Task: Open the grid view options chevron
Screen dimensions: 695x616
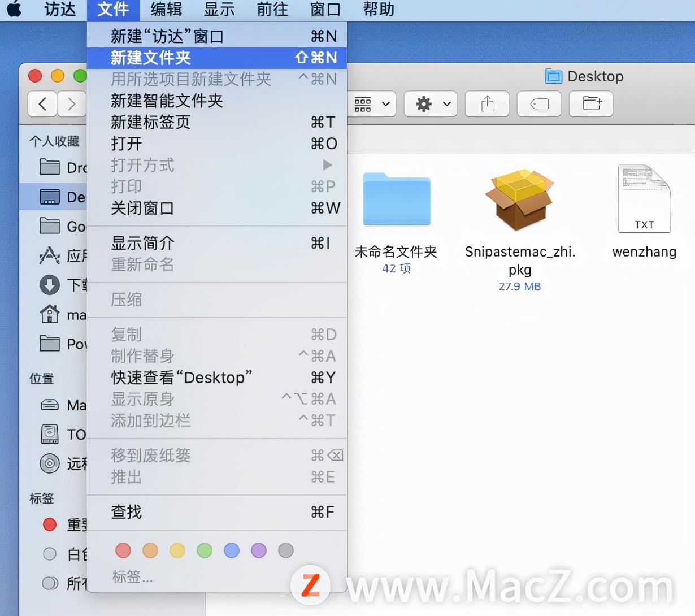Action: pyautogui.click(x=386, y=104)
